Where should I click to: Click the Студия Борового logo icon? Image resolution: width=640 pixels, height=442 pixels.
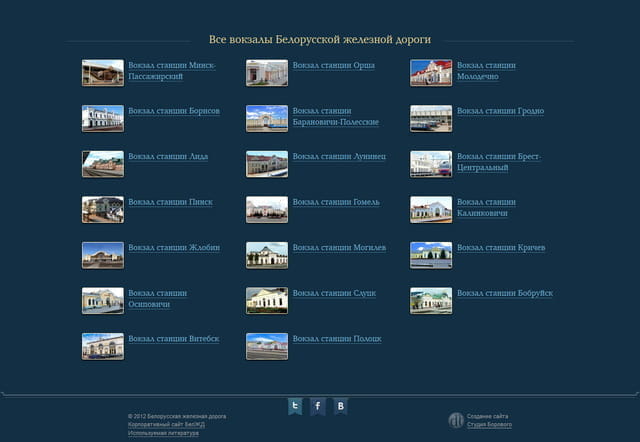456,420
